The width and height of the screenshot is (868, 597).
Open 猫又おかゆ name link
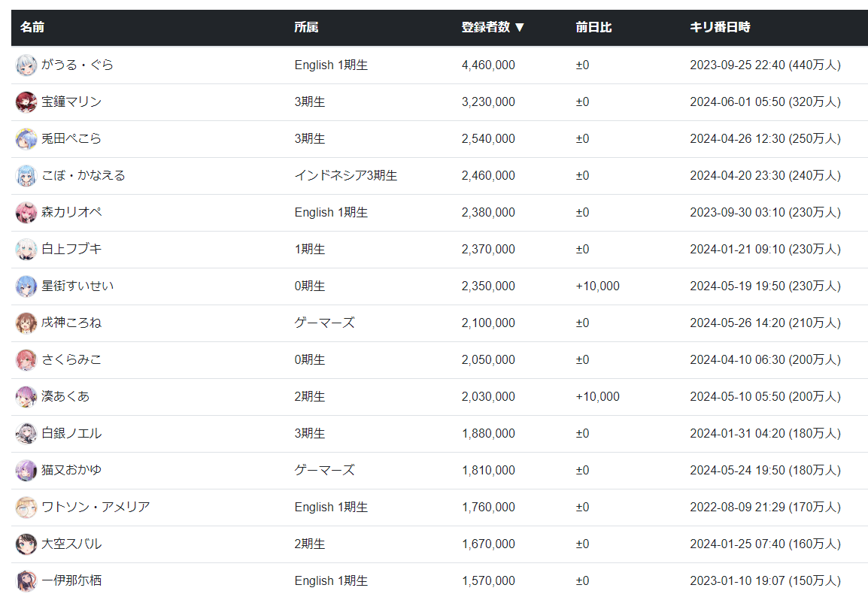pos(71,470)
